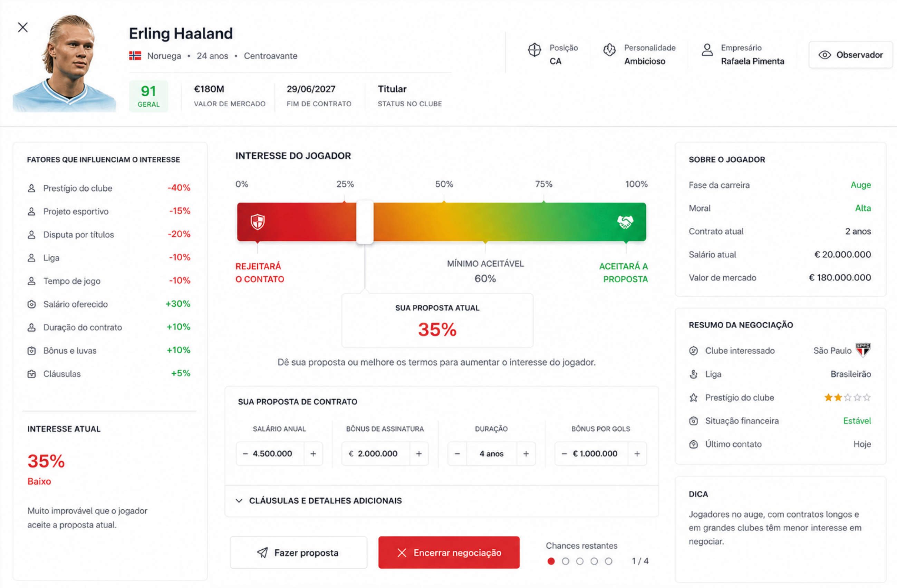This screenshot has height=588, width=897.
Task: Click the Encerrar negociação button
Action: click(449, 552)
